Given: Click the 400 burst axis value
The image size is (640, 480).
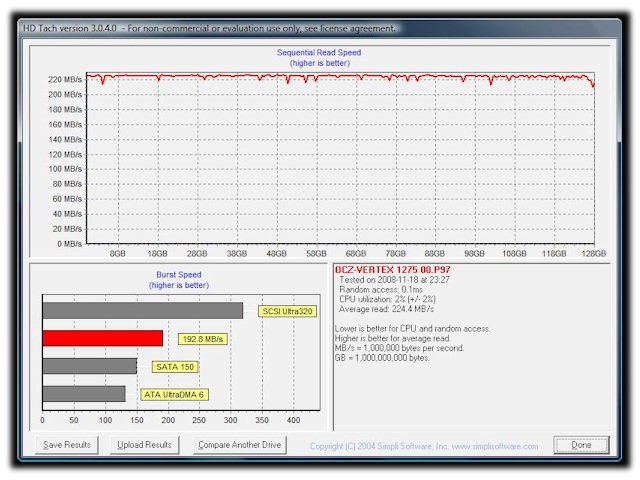Looking at the screenshot, I should tap(293, 420).
